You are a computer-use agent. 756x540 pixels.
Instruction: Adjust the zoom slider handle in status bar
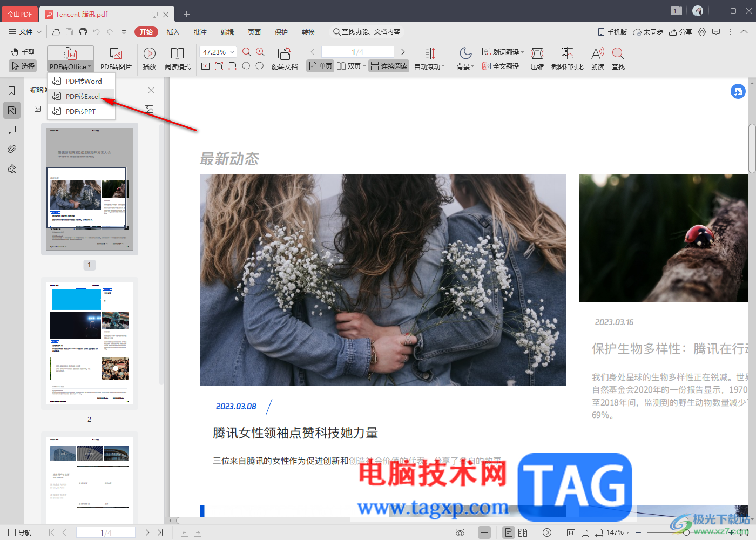point(686,532)
